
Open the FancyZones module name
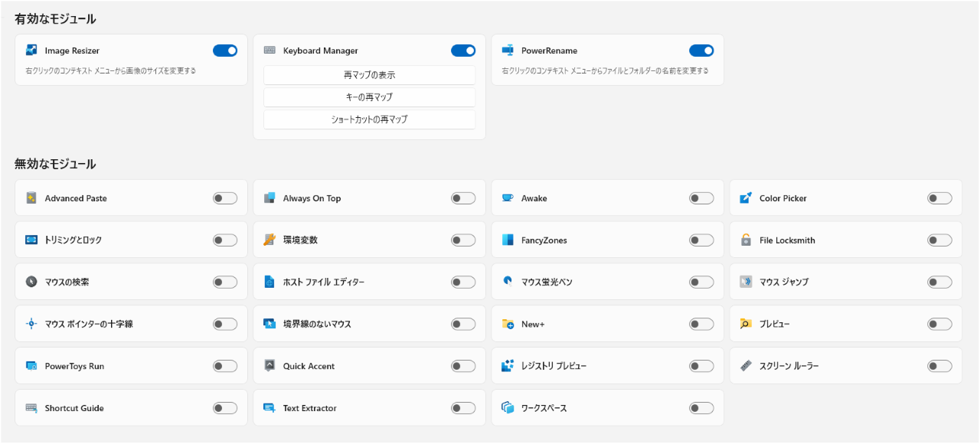click(x=544, y=240)
